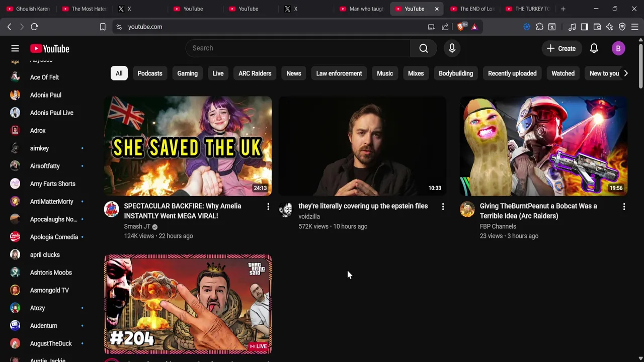Focus the YouTube search field
Image resolution: width=644 pixels, height=362 pixels.
coord(298,48)
